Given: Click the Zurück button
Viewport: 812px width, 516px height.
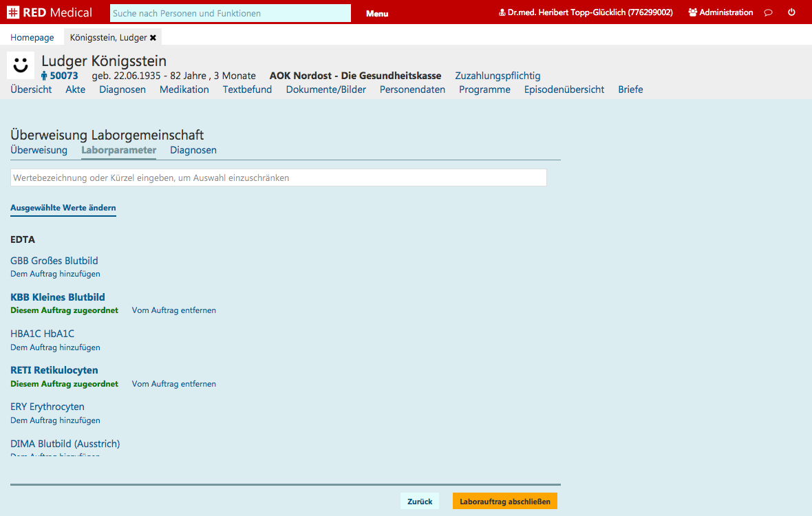Looking at the screenshot, I should (420, 501).
